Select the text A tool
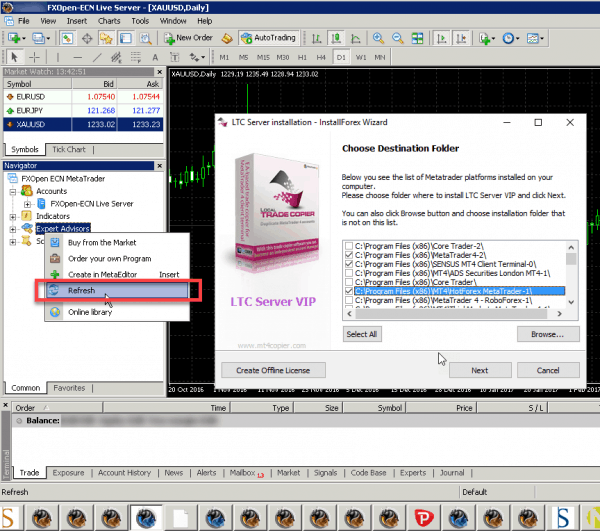Viewport: 600px width, 531px height. tap(155, 57)
